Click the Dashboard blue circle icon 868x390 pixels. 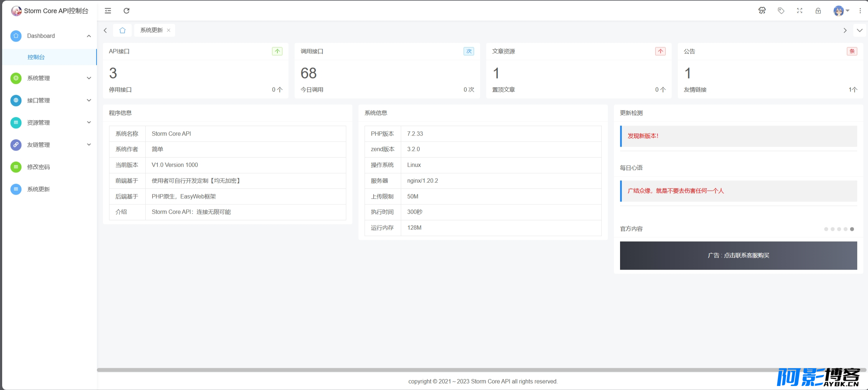point(16,36)
